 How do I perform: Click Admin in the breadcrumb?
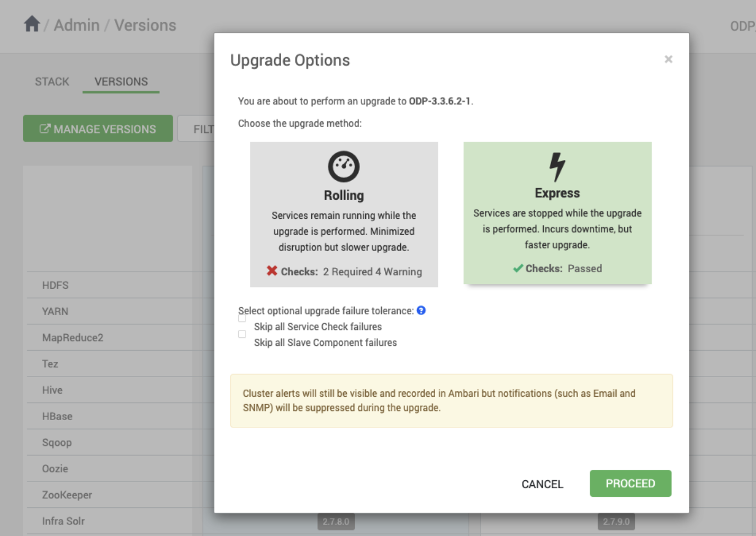pyautogui.click(x=77, y=25)
